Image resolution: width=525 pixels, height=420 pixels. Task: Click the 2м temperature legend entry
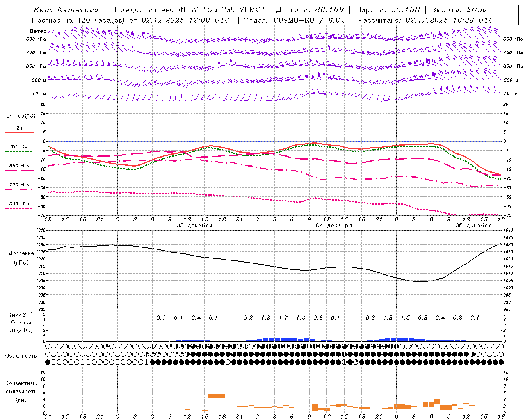tap(19, 128)
